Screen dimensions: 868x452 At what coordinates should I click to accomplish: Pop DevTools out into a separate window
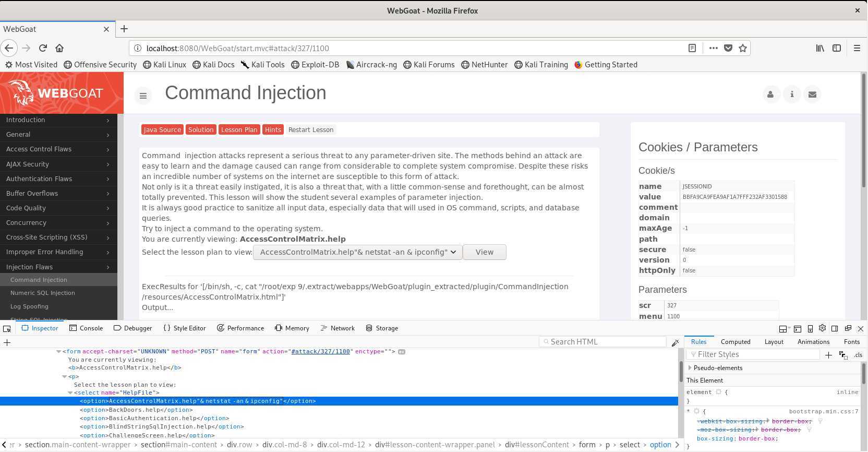[848, 328]
